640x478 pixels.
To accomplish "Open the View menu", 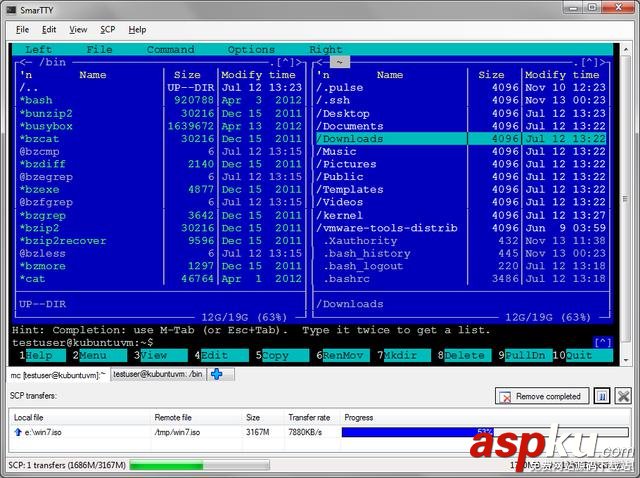I will coord(78,30).
